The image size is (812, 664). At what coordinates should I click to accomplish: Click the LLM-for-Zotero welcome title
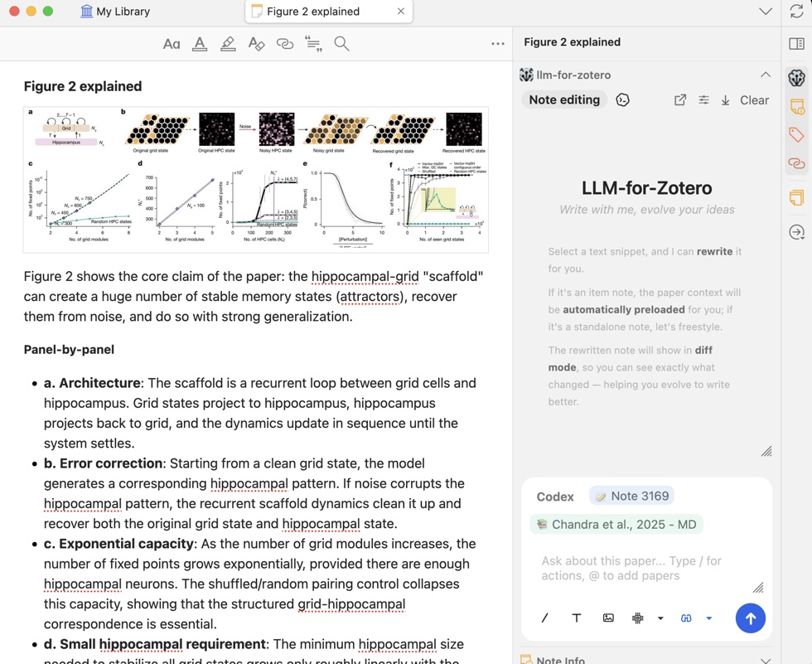[647, 188]
